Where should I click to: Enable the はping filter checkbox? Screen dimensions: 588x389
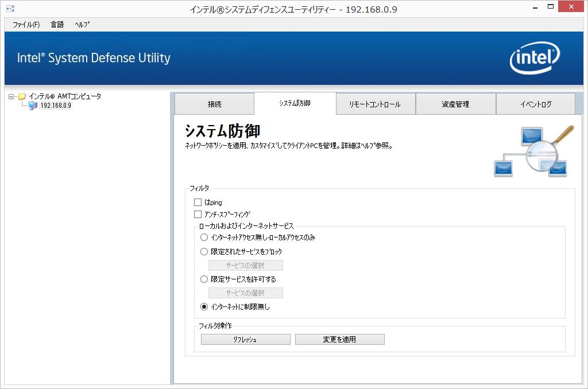pos(198,203)
